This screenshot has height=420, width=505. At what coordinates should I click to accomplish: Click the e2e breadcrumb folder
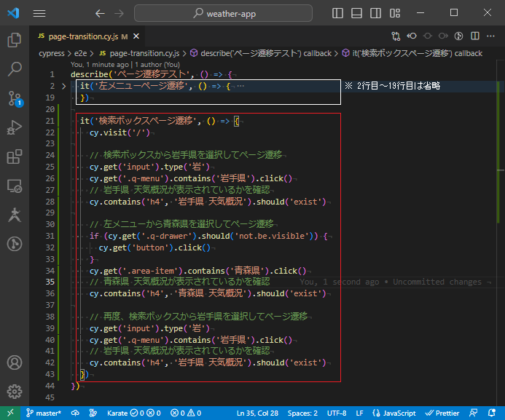pyautogui.click(x=80, y=53)
